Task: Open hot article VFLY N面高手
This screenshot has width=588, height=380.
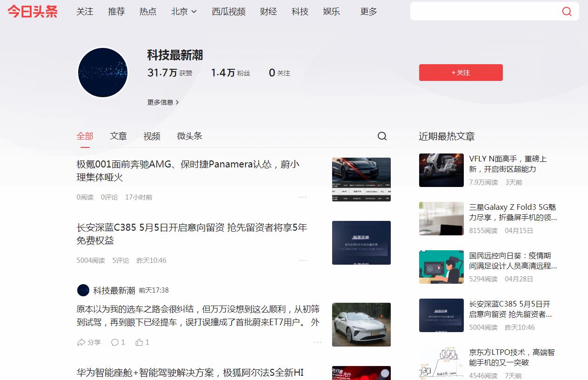Action: point(508,164)
